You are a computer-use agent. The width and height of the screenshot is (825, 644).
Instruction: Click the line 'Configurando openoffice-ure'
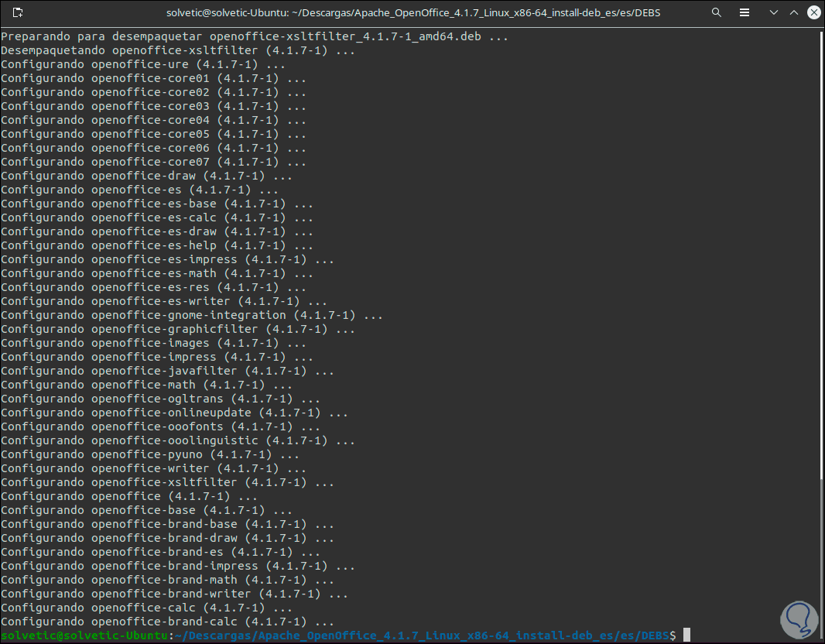tap(143, 64)
